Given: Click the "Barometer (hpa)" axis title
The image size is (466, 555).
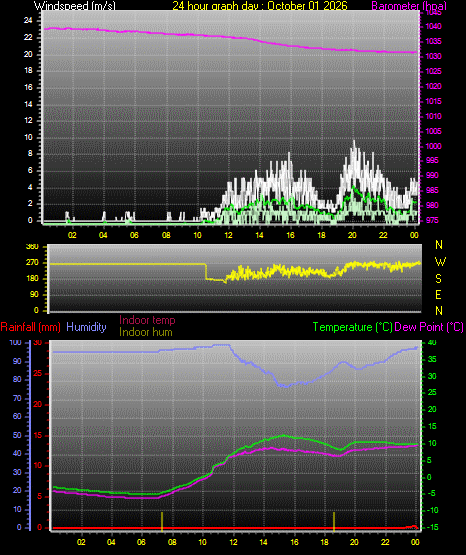Looking at the screenshot, I should (409, 6).
